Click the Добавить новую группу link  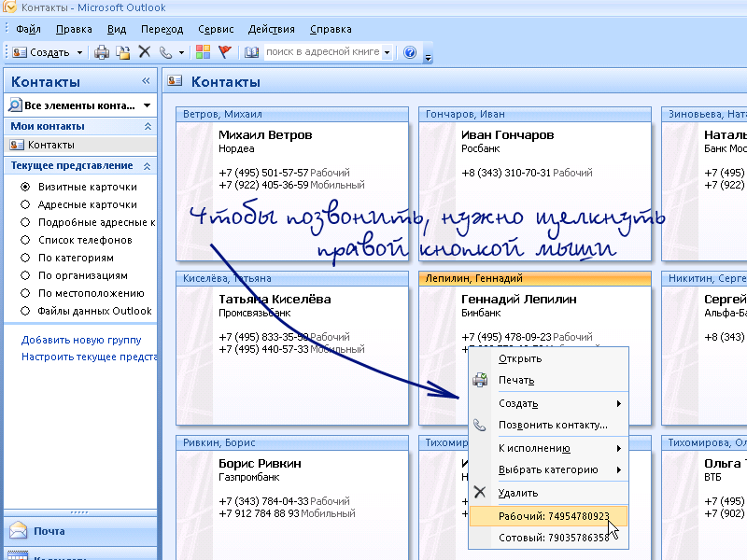click(x=81, y=340)
